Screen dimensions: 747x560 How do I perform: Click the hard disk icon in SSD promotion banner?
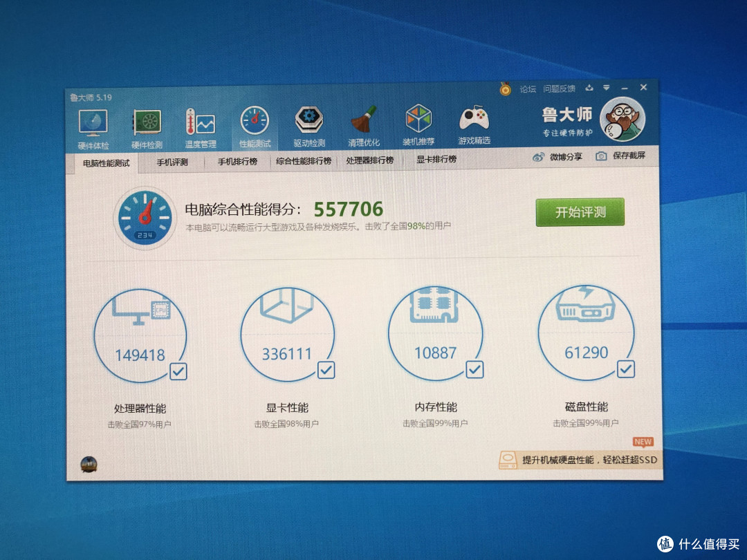[x=508, y=460]
